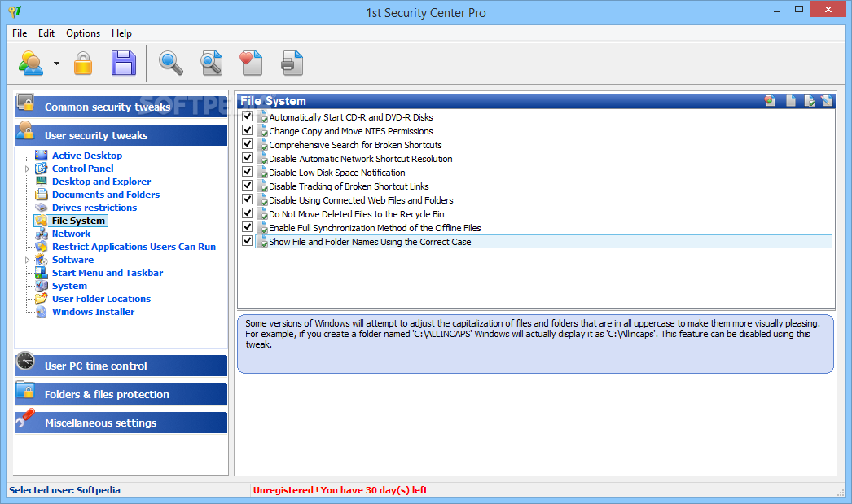
Task: Open Miscellaneous settings section
Action: point(121,423)
